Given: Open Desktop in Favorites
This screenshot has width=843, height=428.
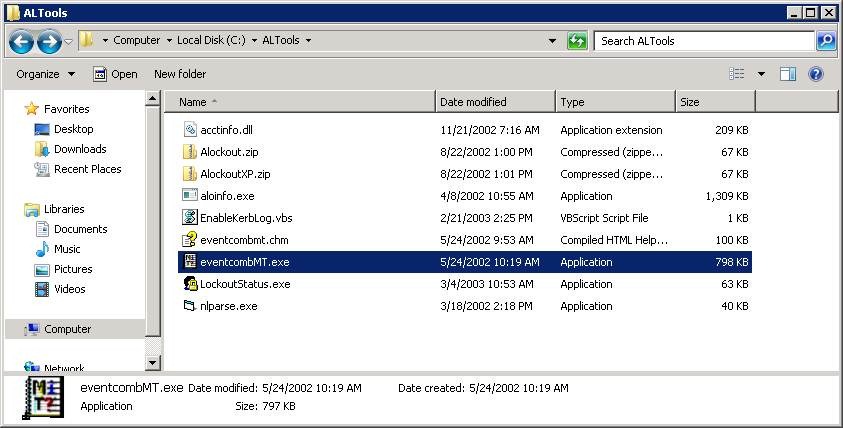Looking at the screenshot, I should pos(74,129).
